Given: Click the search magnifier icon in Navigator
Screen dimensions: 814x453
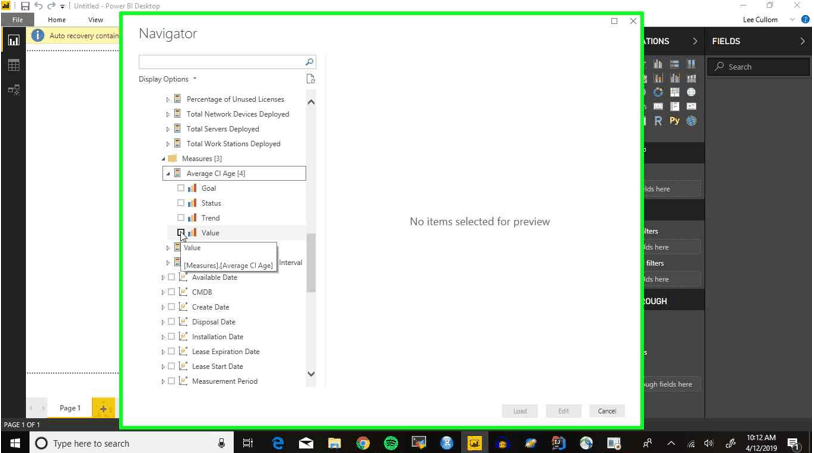Looking at the screenshot, I should (x=309, y=62).
